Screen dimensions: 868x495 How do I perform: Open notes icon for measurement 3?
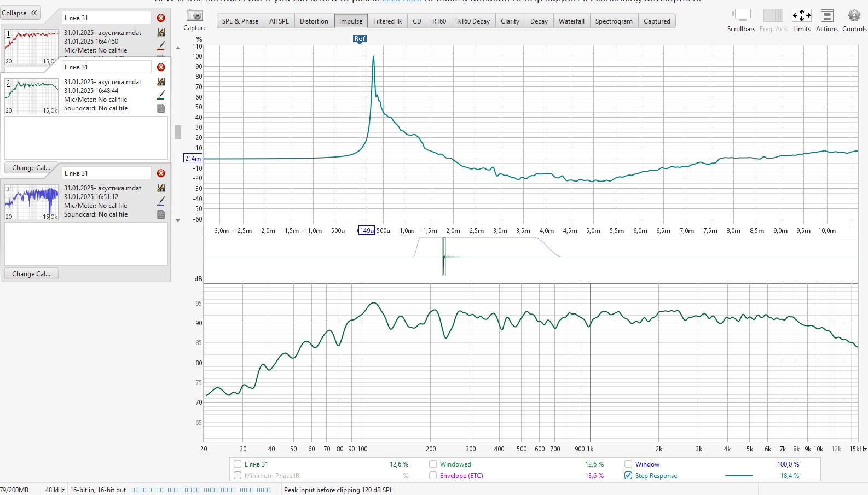(161, 214)
